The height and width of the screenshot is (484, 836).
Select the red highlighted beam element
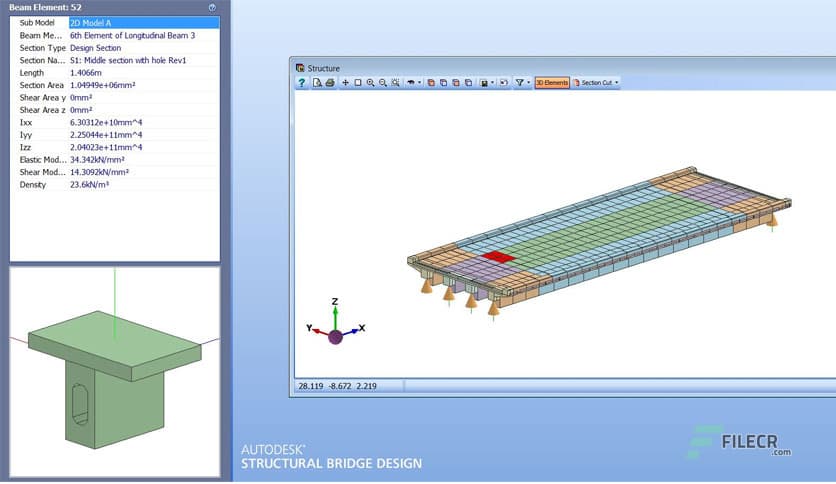click(499, 257)
